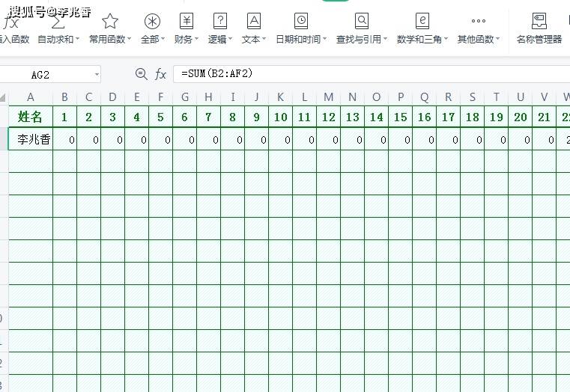Open the Logical (逻辑) functions icon

click(x=220, y=21)
